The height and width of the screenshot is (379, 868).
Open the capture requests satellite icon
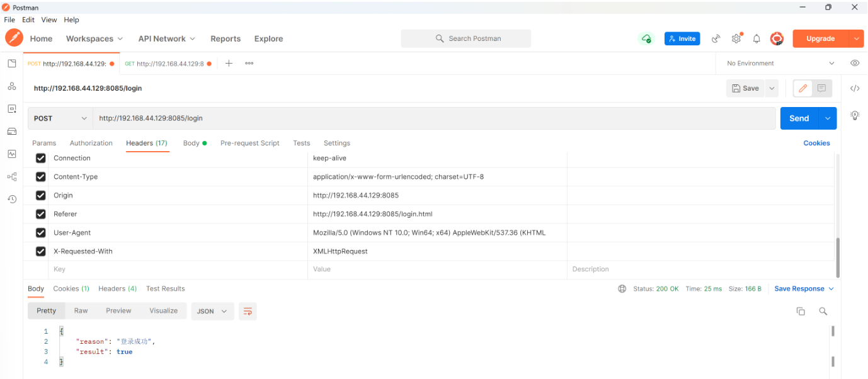(716, 38)
